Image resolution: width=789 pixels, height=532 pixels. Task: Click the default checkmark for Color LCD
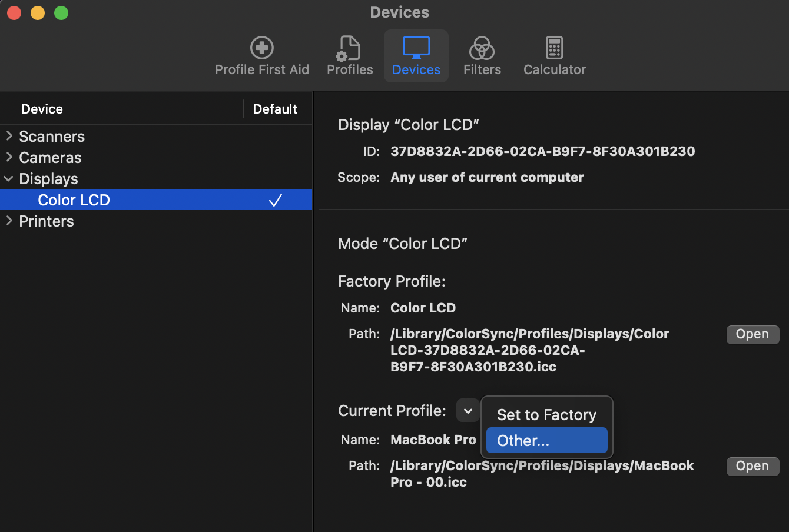pos(275,200)
